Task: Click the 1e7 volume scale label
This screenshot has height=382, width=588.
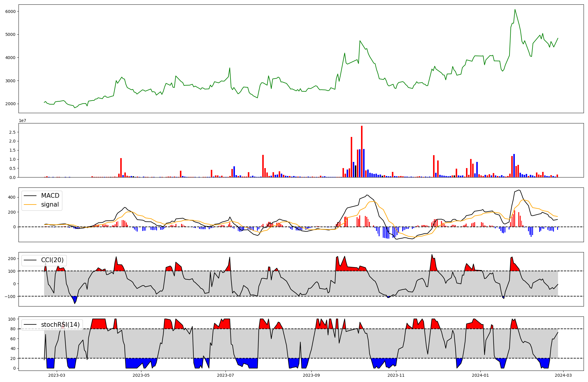Action: 23,120
